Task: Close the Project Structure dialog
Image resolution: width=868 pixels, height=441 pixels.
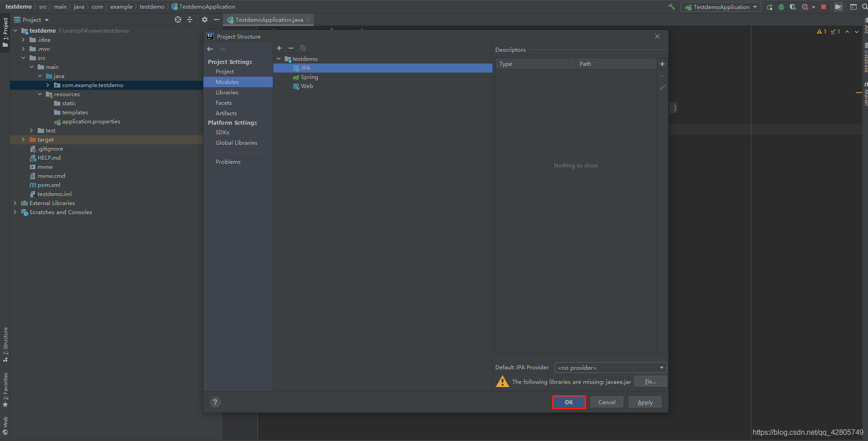Action: pos(657,36)
